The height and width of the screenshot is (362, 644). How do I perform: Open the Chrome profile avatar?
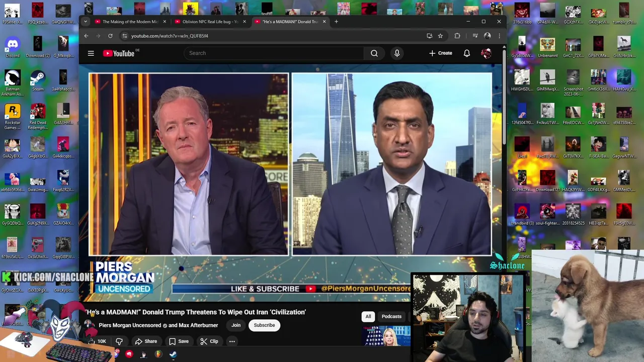(487, 36)
